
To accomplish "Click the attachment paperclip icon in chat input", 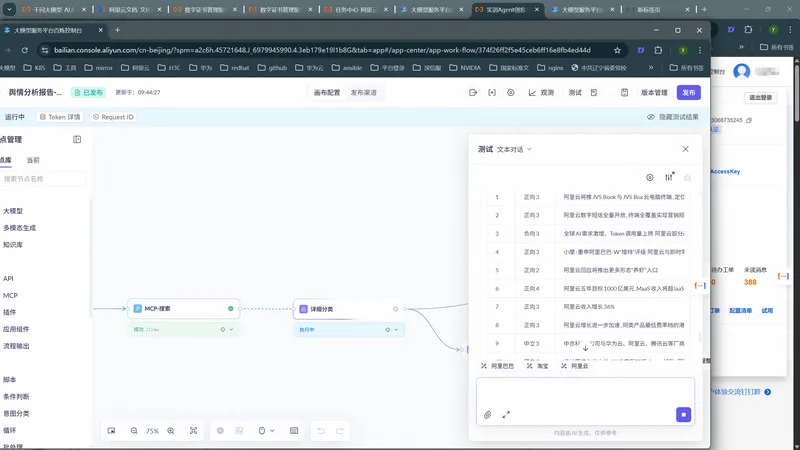I will pyautogui.click(x=488, y=415).
